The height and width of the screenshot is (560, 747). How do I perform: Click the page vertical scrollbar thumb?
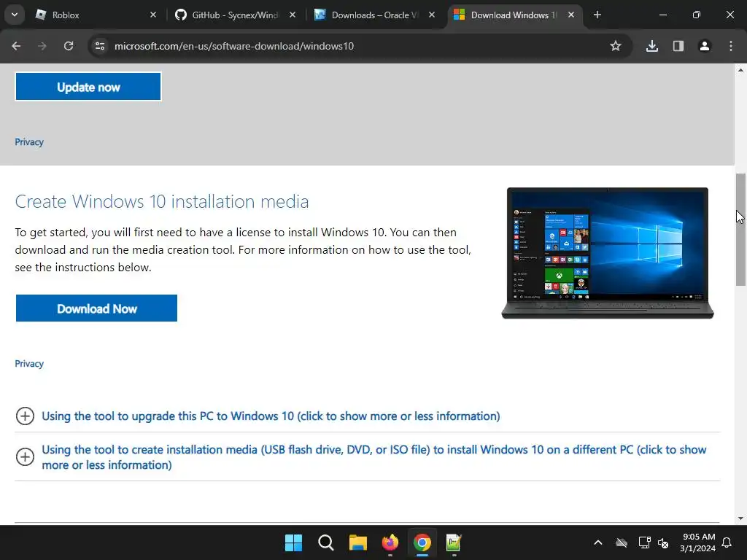click(740, 230)
